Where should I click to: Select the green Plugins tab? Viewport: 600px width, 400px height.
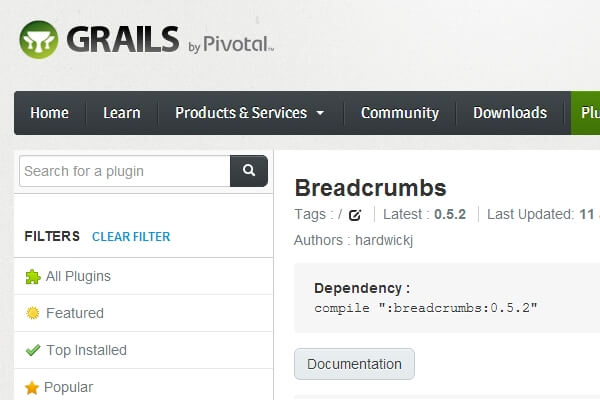pyautogui.click(x=589, y=113)
